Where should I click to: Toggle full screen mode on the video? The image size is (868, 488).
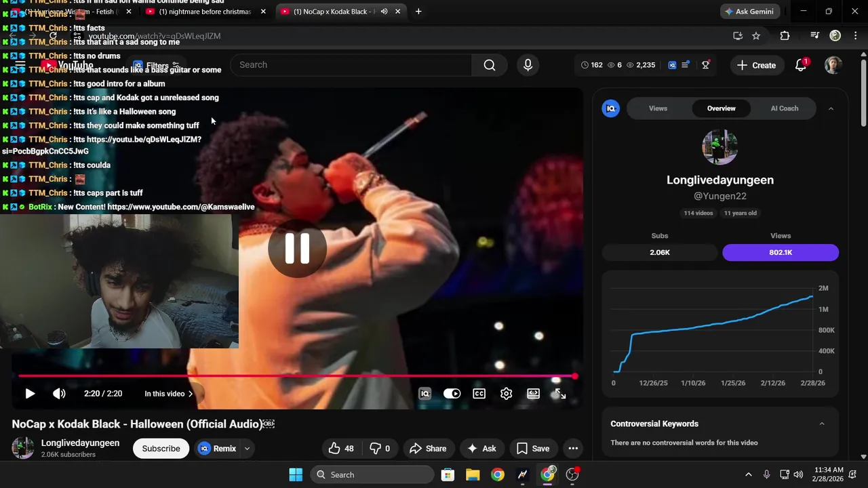(560, 394)
